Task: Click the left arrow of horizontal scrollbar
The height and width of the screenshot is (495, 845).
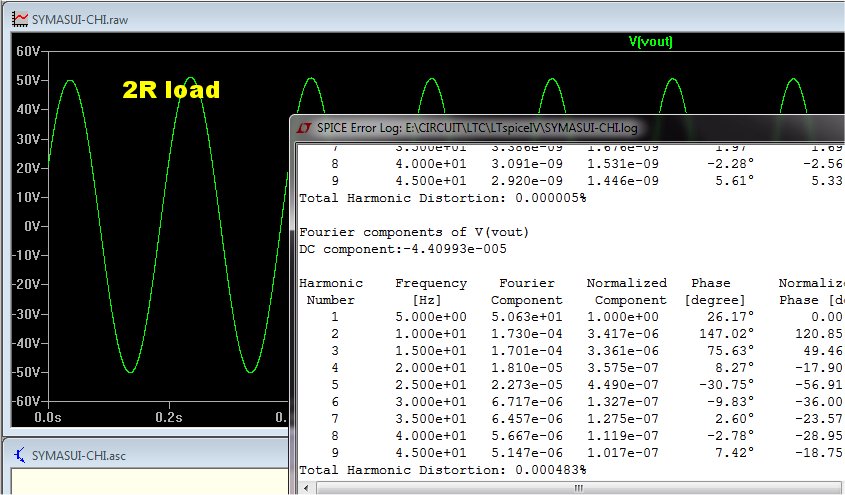Action: (306, 489)
